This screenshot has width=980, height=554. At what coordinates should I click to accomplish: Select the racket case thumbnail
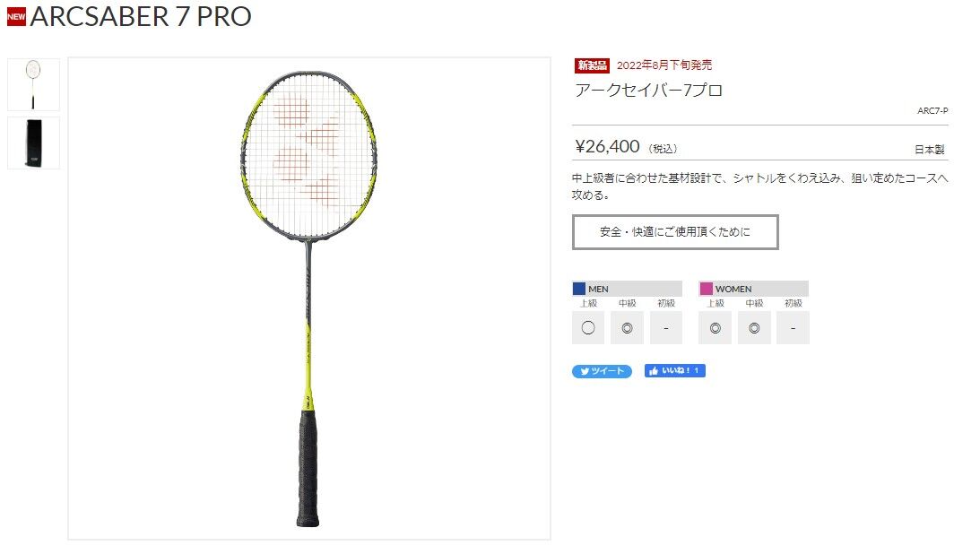[34, 143]
